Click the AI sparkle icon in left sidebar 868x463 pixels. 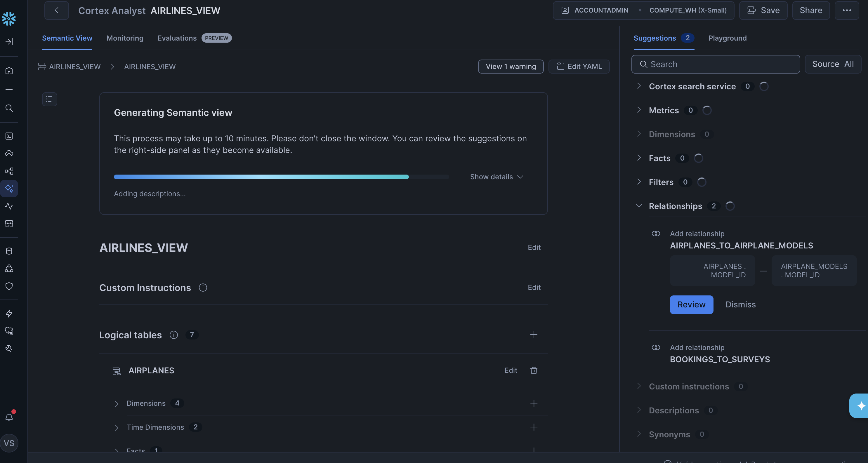(9, 188)
